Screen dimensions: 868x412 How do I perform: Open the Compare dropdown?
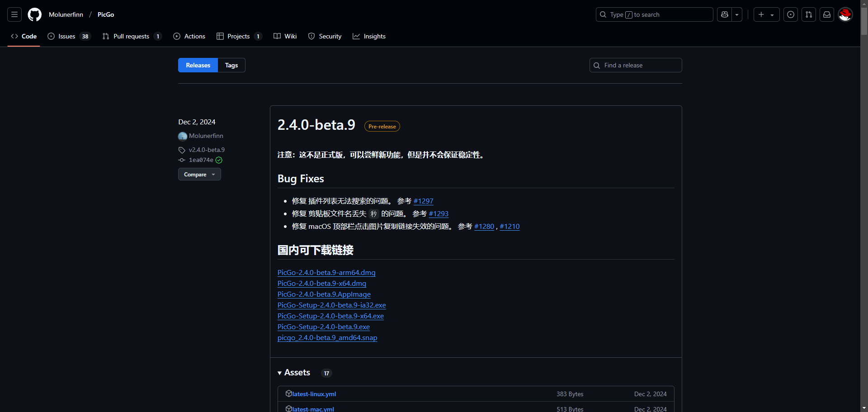click(x=199, y=174)
